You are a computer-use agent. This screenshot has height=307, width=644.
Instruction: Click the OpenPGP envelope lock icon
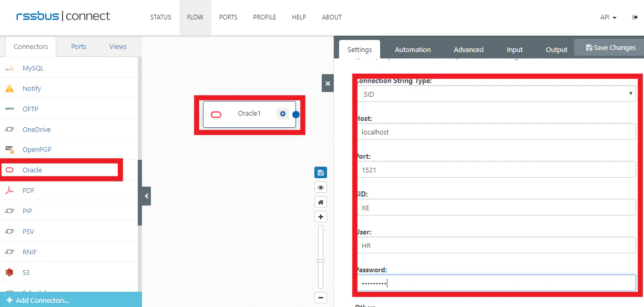point(9,150)
